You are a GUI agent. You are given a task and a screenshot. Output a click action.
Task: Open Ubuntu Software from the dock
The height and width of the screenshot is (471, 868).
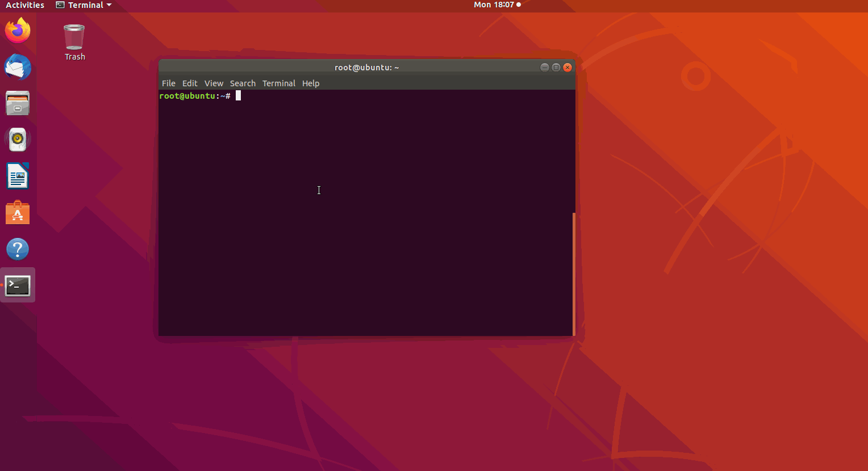(x=18, y=213)
